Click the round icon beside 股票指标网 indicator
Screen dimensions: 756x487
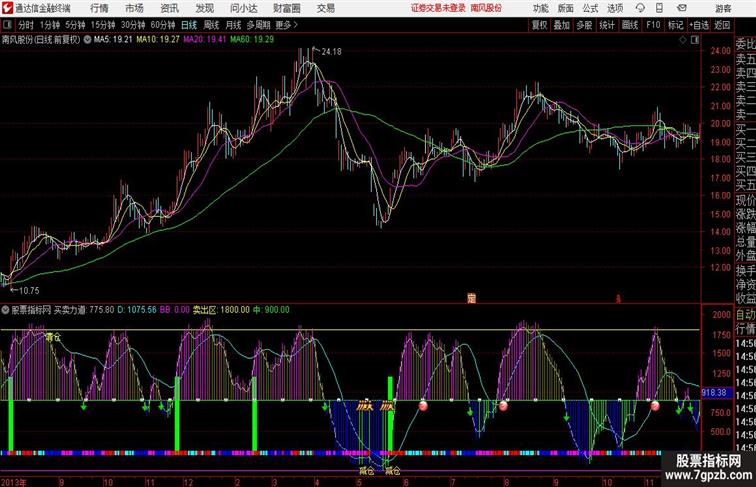click(7, 310)
